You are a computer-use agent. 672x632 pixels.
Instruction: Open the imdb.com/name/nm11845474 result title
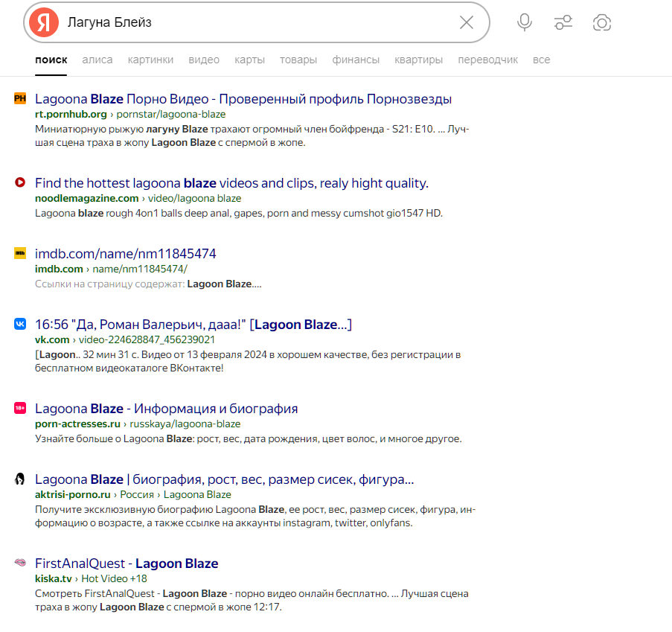click(126, 254)
